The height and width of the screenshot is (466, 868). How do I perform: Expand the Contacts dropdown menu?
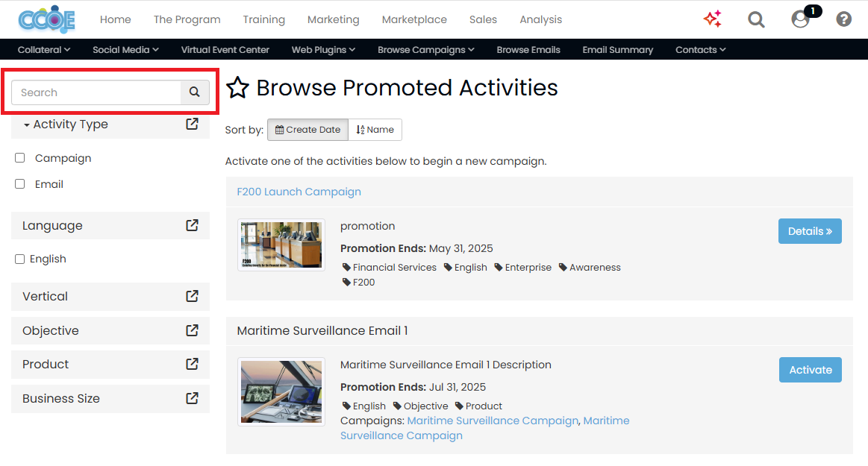point(700,49)
